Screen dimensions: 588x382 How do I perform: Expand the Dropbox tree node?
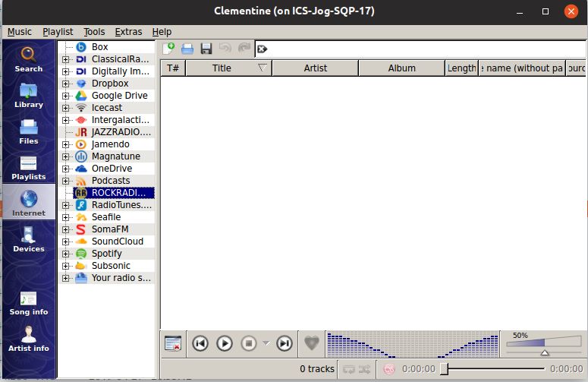65,84
